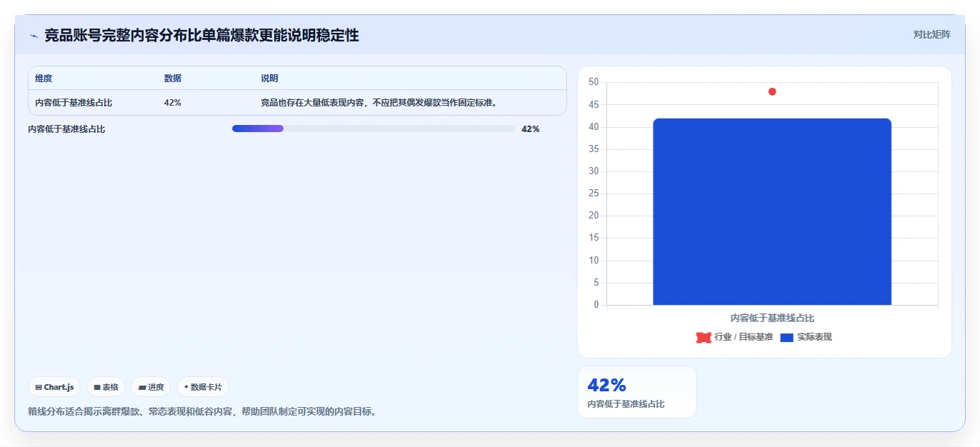Click the 42% value next to progress bar

click(x=531, y=129)
